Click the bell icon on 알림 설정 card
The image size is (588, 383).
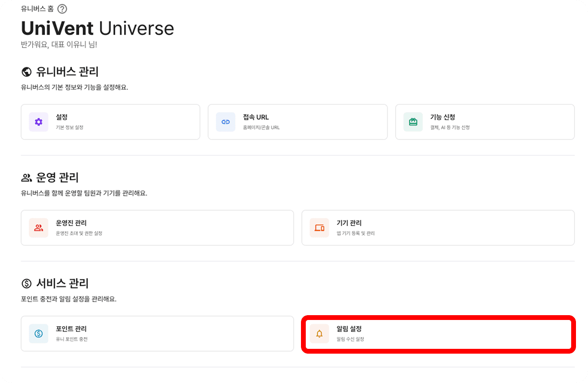[319, 333]
